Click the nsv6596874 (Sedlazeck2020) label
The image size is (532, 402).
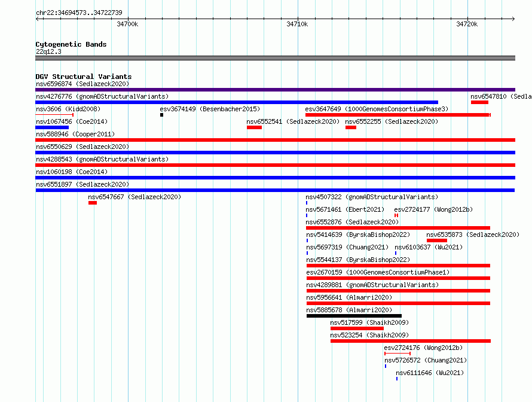[82, 84]
